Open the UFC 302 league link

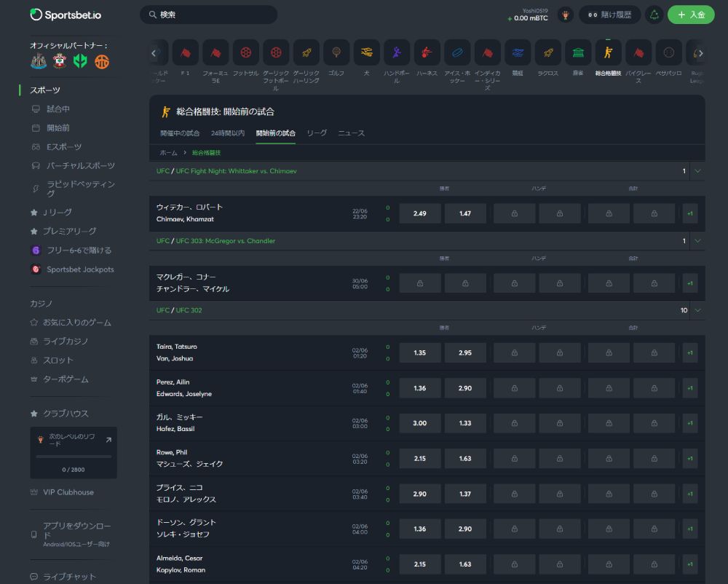tap(189, 310)
